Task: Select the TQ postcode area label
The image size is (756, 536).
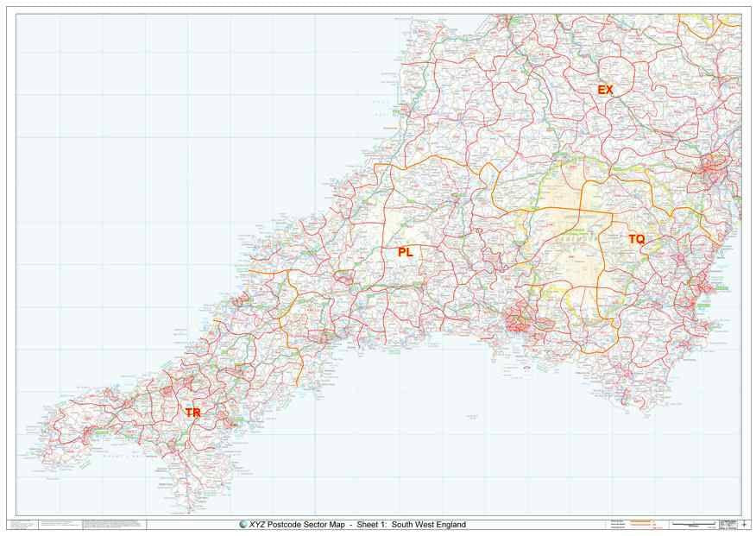Action: (638, 236)
